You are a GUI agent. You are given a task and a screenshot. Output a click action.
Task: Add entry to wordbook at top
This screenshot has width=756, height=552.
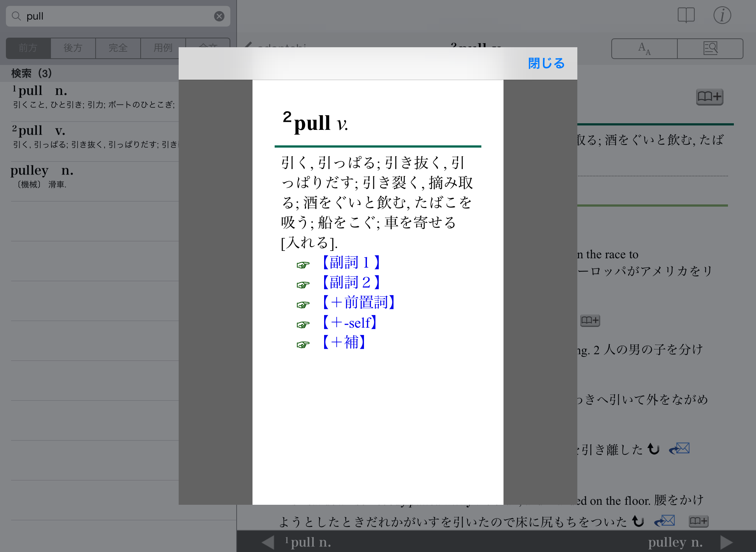(709, 97)
